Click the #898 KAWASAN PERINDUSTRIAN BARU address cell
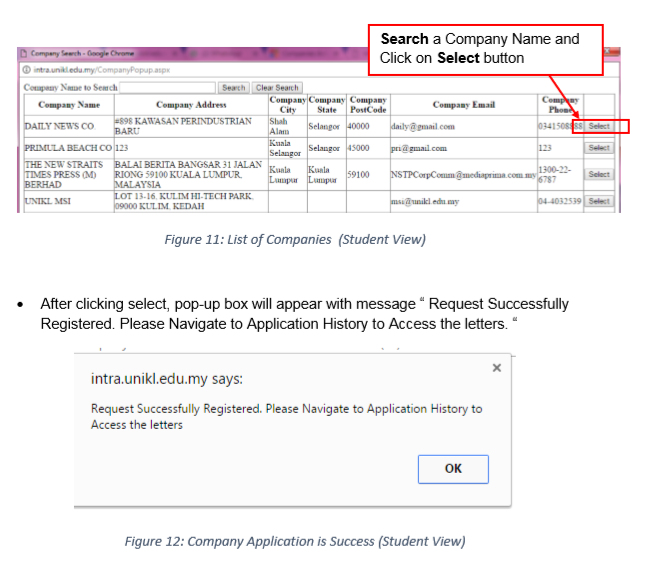 click(191, 126)
